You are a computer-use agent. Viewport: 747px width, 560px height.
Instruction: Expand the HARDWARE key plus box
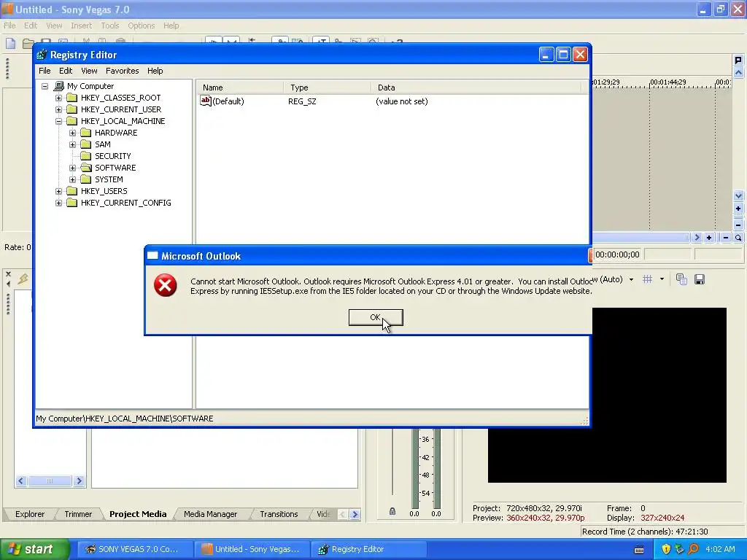[72, 133]
